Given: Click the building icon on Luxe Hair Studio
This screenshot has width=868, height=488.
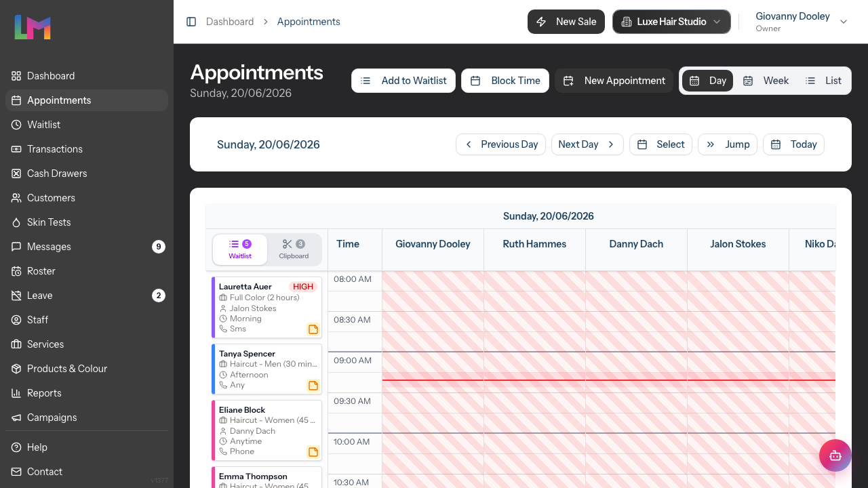Looking at the screenshot, I should pyautogui.click(x=627, y=22).
